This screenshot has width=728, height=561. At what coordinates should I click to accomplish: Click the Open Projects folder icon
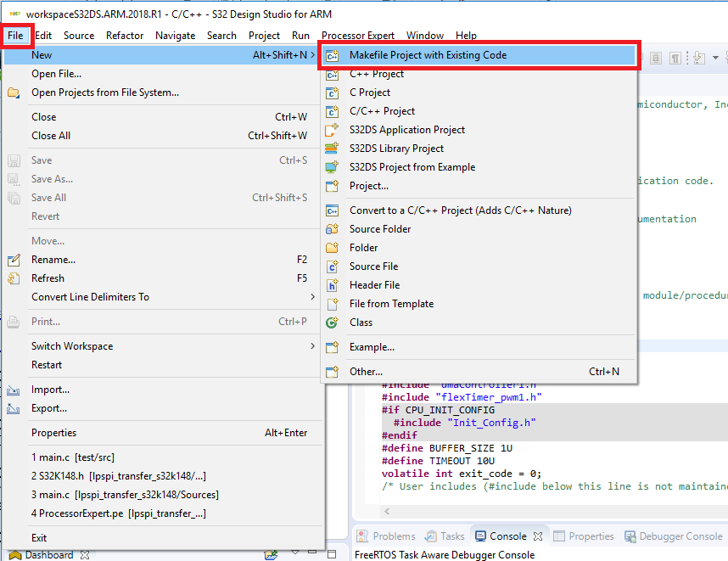click(14, 93)
